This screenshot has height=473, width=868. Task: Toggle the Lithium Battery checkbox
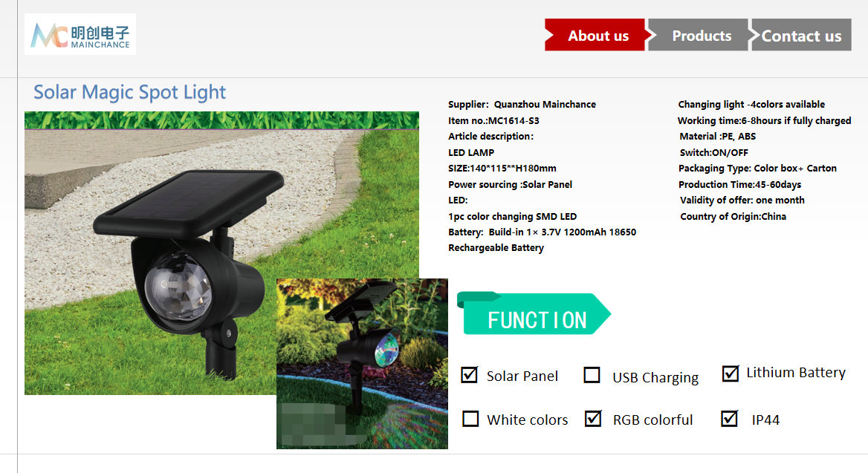[731, 373]
